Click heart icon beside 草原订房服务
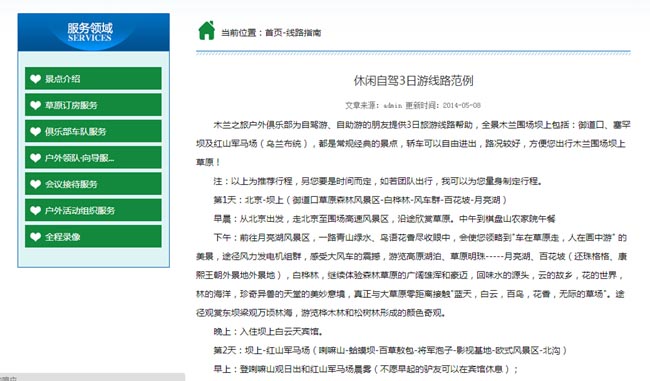The image size is (650, 381). pyautogui.click(x=36, y=105)
